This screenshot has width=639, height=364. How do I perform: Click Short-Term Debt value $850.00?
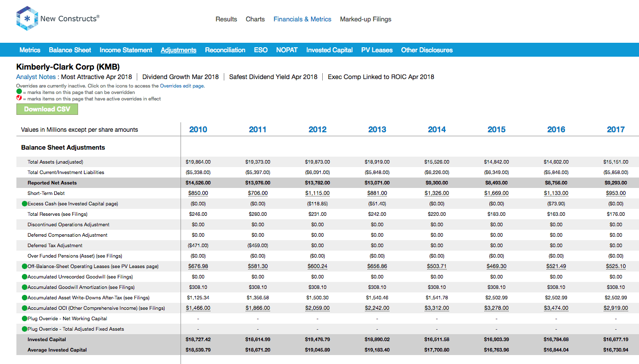[x=198, y=193]
